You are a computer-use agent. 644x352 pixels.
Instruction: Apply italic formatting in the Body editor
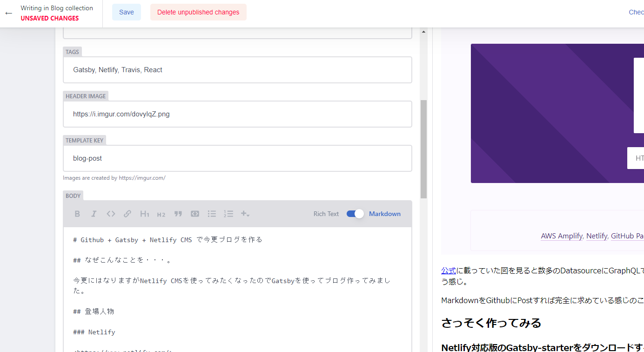[x=94, y=213]
